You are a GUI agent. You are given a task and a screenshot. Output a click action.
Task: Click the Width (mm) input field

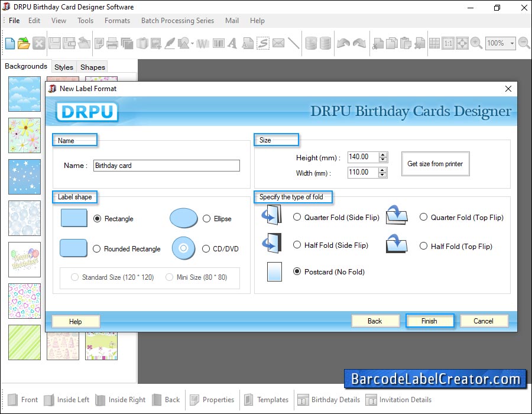point(363,172)
